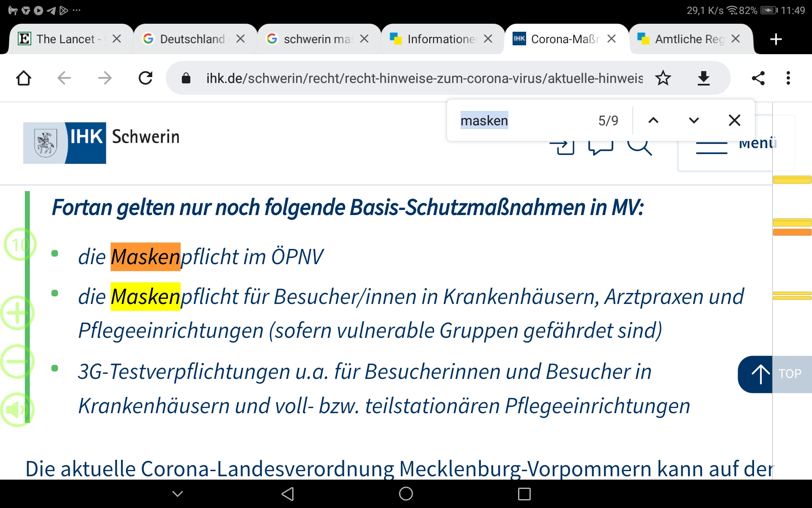
Task: Close the find-in-page bar
Action: click(x=734, y=121)
